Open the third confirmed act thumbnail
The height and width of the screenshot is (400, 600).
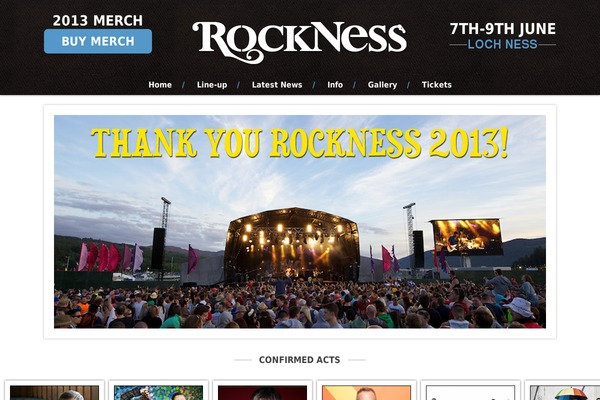pos(262,391)
